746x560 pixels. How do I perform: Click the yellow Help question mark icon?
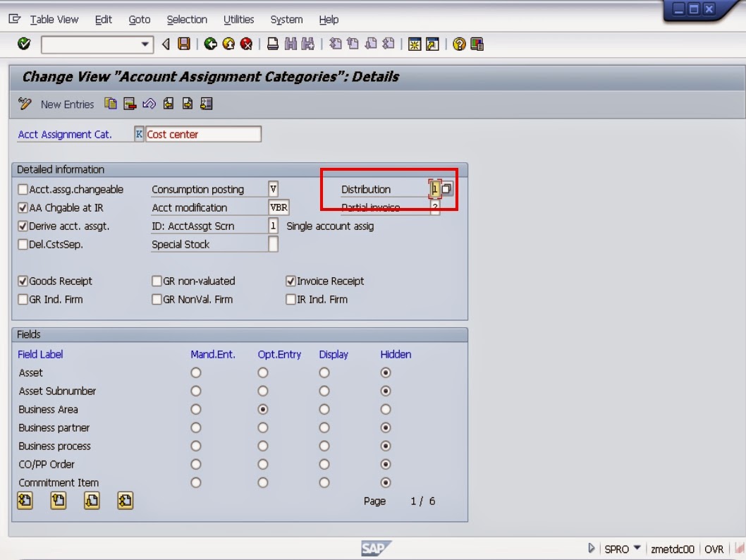[x=459, y=44]
